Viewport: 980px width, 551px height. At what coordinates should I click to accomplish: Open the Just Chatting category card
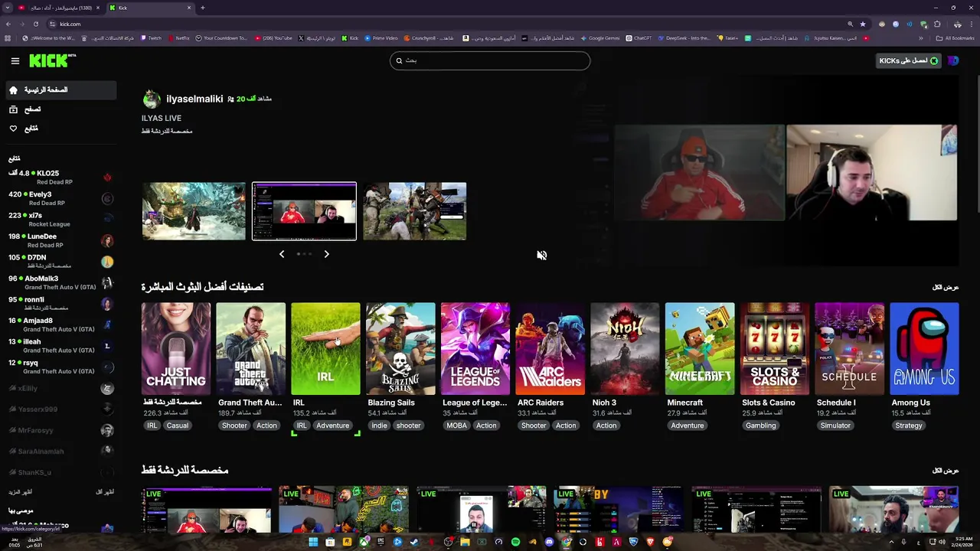[x=175, y=349]
